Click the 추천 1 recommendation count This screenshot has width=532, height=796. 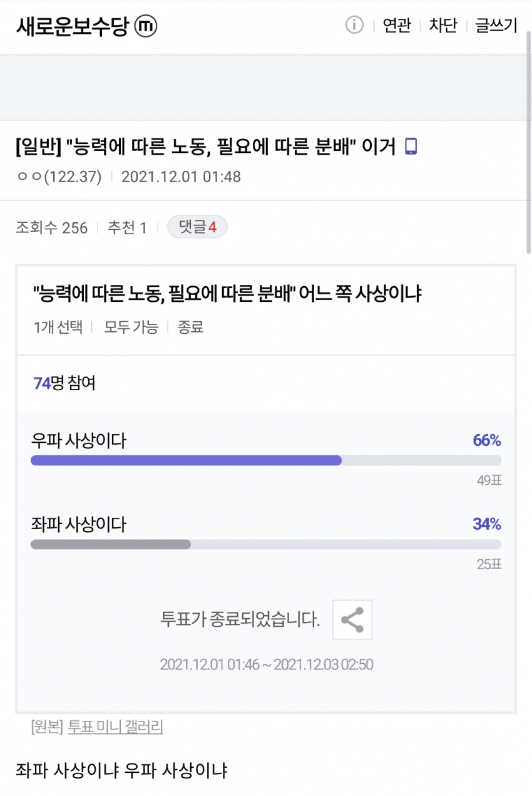[x=127, y=227]
